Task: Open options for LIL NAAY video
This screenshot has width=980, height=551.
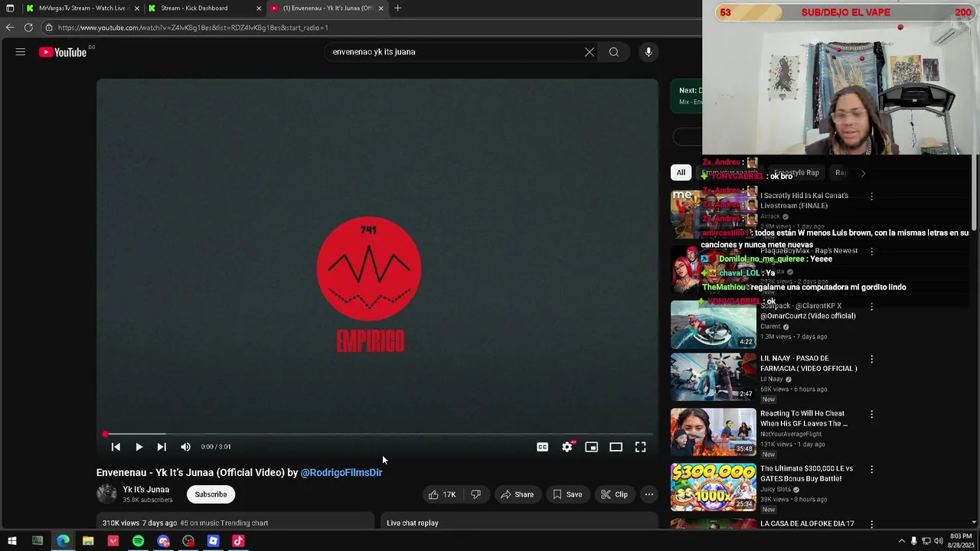Action: 871,359
